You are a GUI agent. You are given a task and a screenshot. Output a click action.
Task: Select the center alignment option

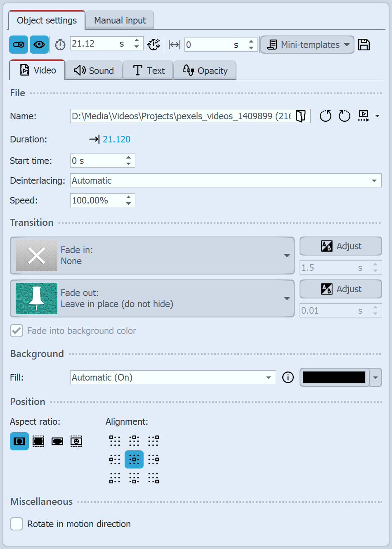[134, 459]
